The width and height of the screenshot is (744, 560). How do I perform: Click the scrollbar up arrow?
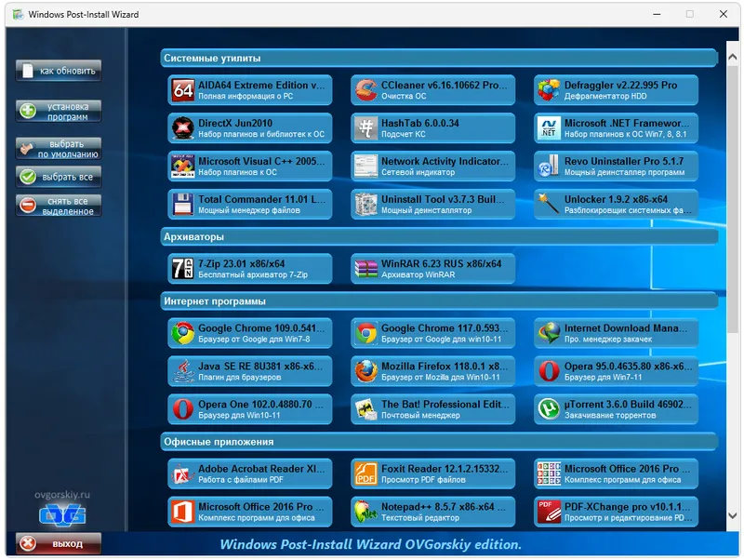tap(732, 57)
